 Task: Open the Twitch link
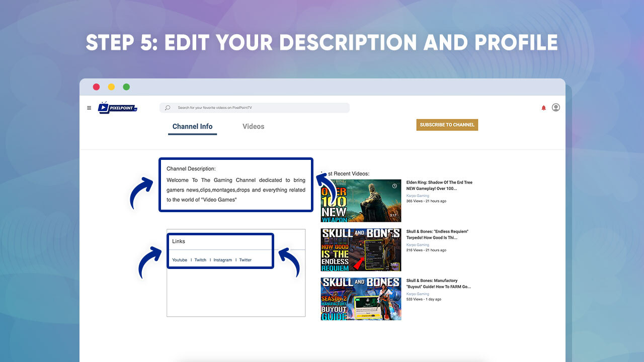pos(200,260)
